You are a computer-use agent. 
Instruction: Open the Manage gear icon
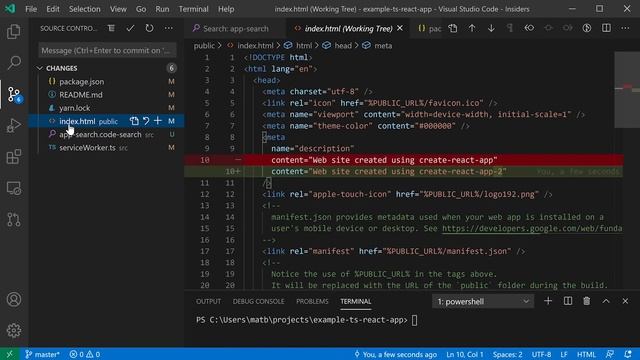[x=13, y=330]
